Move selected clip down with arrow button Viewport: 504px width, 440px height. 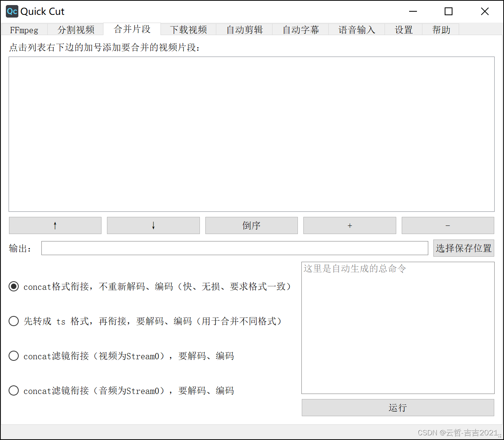pos(153,225)
